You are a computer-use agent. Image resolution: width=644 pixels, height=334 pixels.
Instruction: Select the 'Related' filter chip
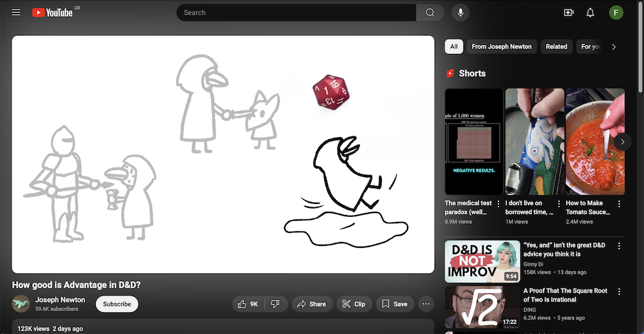pos(556,46)
